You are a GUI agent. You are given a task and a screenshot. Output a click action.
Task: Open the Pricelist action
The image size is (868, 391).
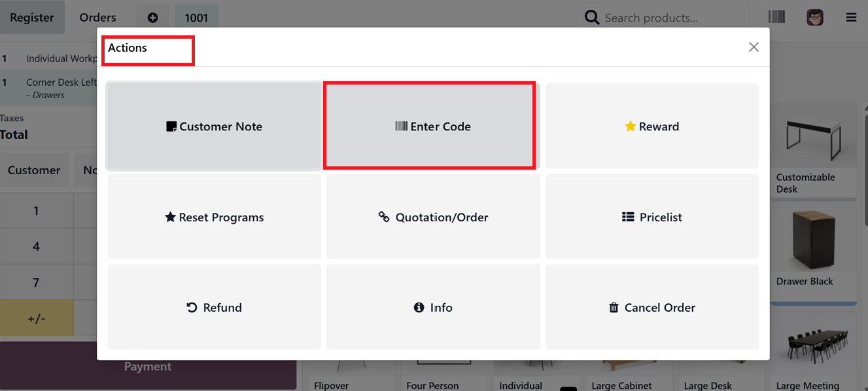pos(651,217)
